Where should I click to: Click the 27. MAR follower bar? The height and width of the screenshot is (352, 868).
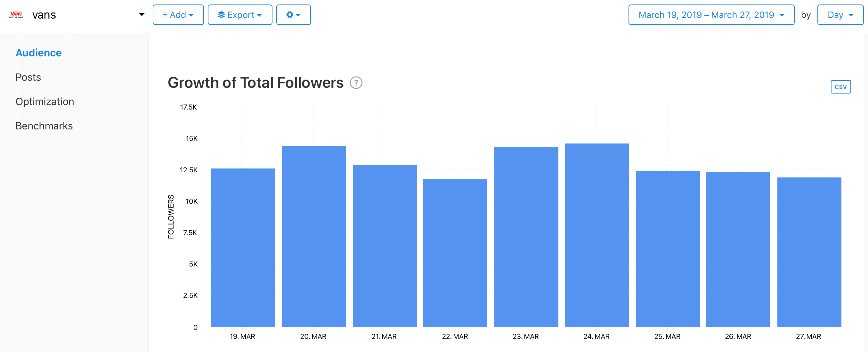click(x=809, y=252)
